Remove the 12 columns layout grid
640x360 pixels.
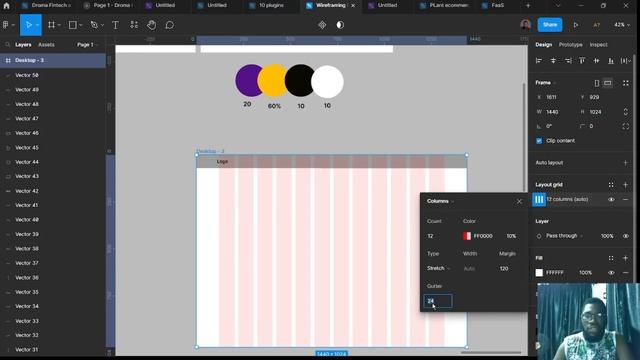625,200
